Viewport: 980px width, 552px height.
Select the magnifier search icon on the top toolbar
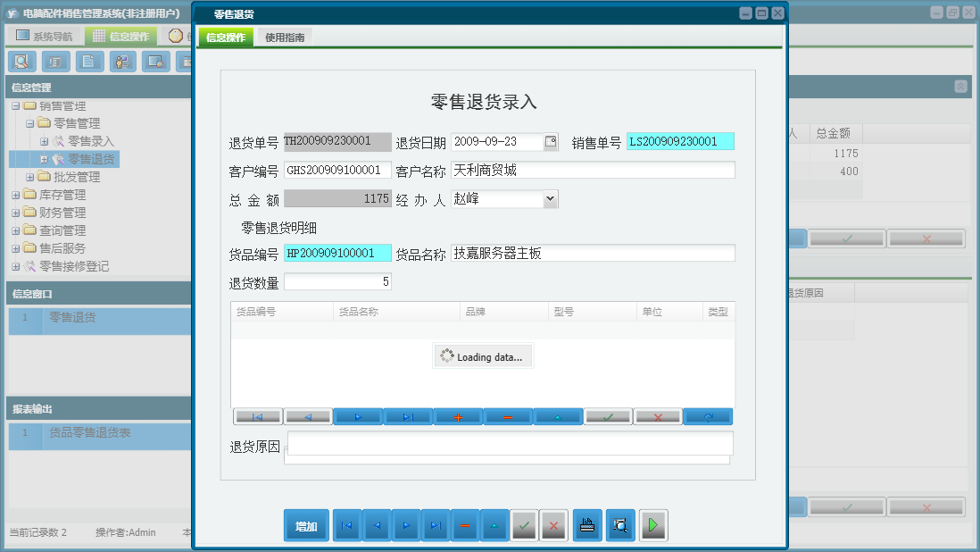22,62
